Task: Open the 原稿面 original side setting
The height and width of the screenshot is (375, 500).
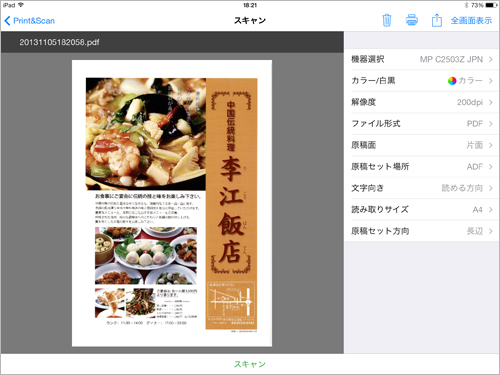Action: point(422,145)
